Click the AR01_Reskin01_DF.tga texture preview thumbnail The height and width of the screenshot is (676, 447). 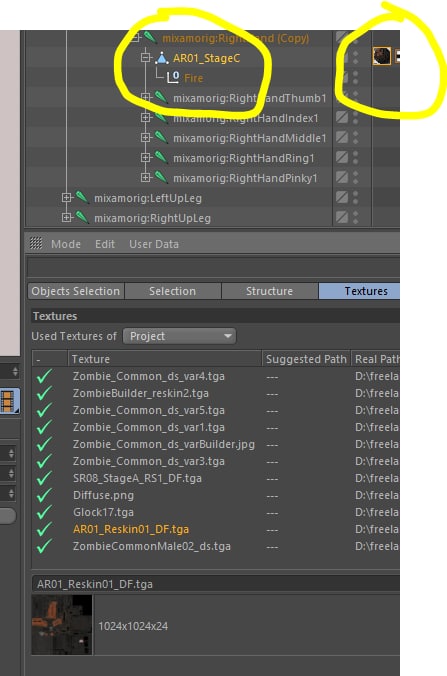tap(62, 624)
